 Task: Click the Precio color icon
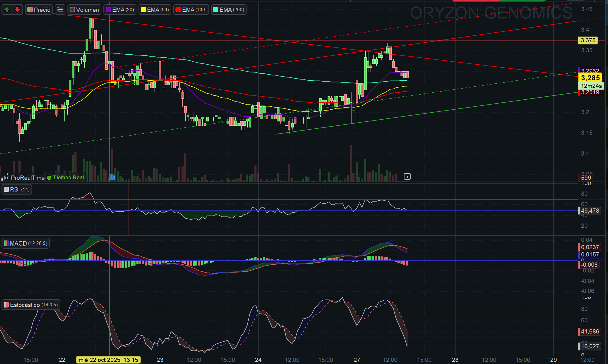coord(30,10)
